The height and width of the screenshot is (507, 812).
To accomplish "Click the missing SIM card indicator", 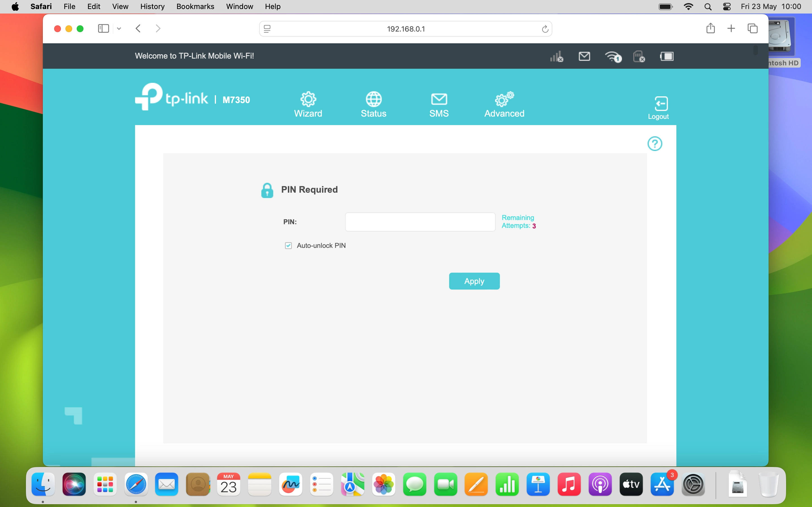I will [638, 56].
